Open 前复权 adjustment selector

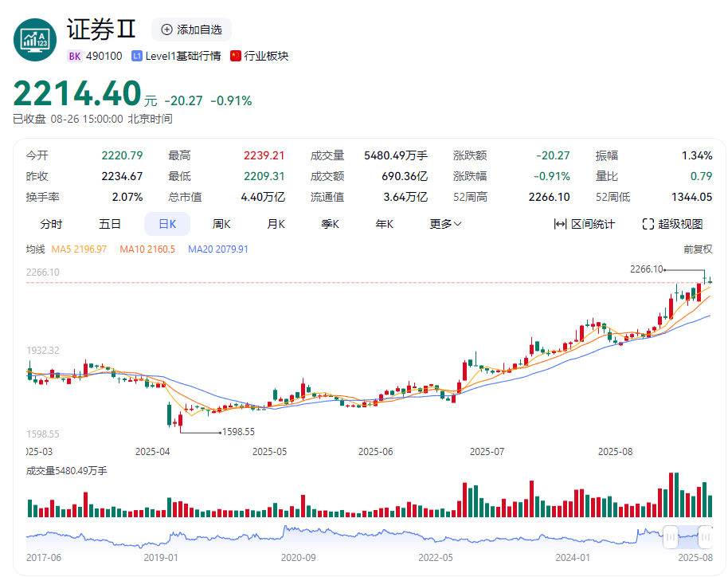tap(698, 249)
